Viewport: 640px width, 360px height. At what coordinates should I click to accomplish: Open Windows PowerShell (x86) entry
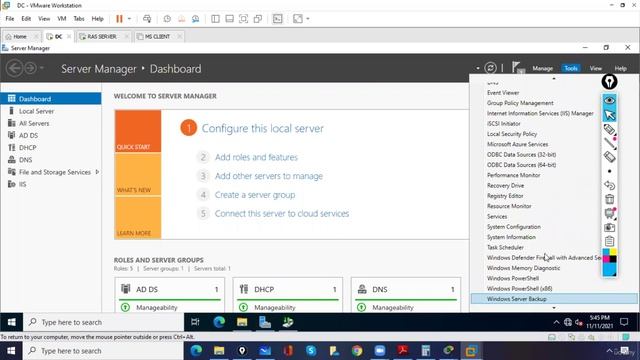(x=519, y=289)
